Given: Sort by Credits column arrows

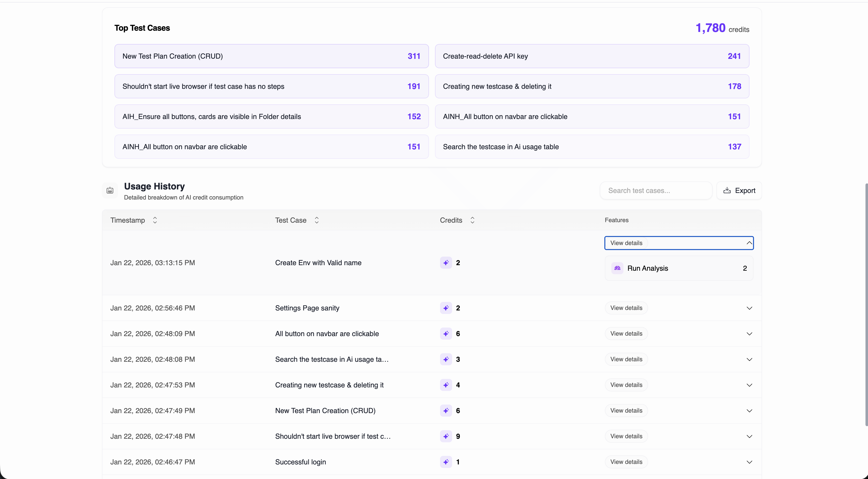Looking at the screenshot, I should pos(472,220).
